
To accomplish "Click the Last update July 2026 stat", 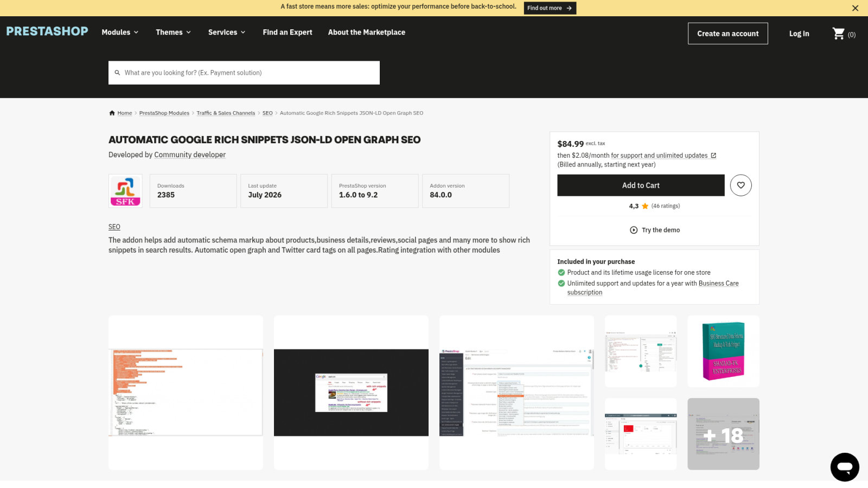I will (284, 191).
